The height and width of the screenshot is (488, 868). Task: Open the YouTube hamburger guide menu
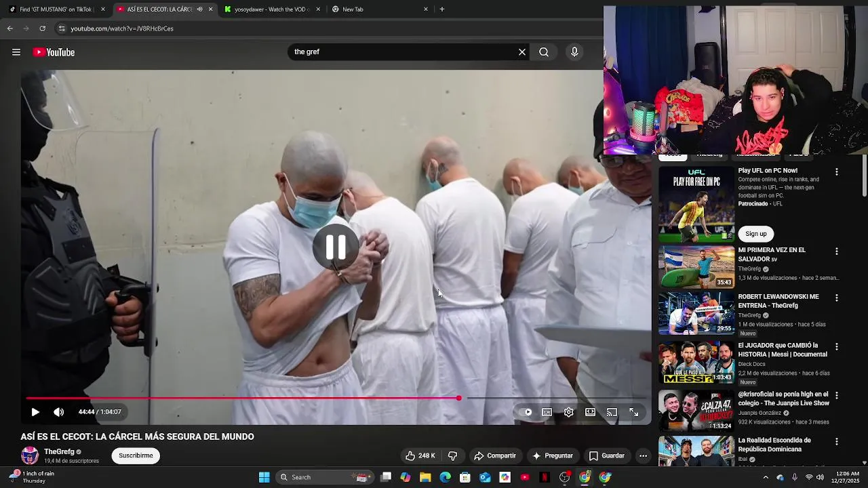pyautogui.click(x=16, y=52)
